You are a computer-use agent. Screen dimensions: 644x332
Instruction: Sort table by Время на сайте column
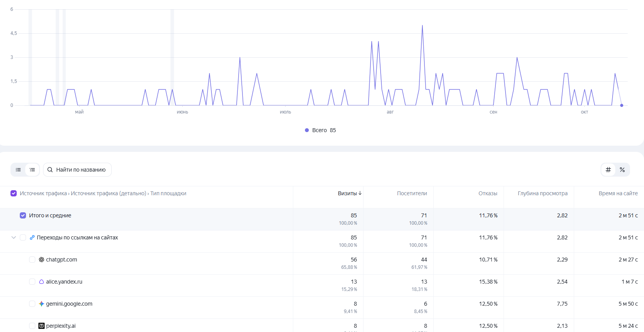click(618, 193)
